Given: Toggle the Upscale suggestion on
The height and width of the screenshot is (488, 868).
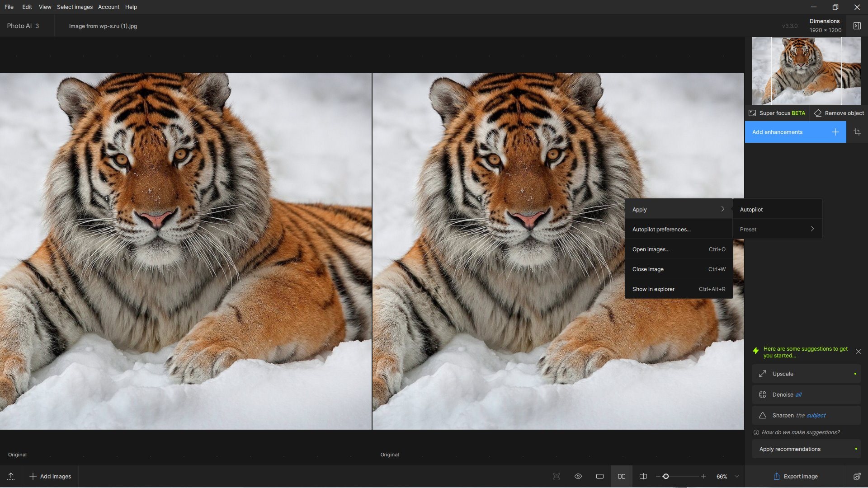Looking at the screenshot, I should [x=806, y=374].
